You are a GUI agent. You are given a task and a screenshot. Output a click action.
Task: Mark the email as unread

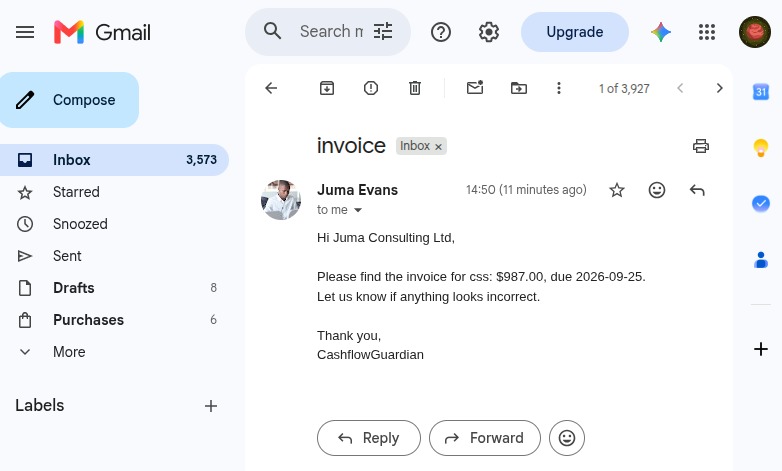(x=475, y=88)
